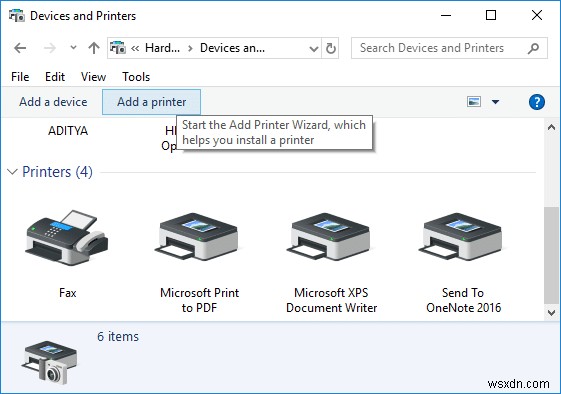Open the view options dropdown arrow
Image resolution: width=561 pixels, height=394 pixels.
(x=495, y=102)
